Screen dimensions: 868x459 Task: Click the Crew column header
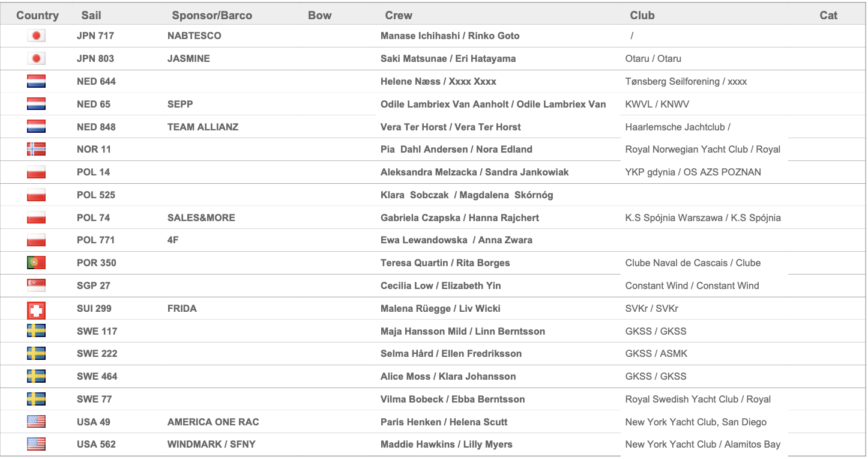point(399,16)
